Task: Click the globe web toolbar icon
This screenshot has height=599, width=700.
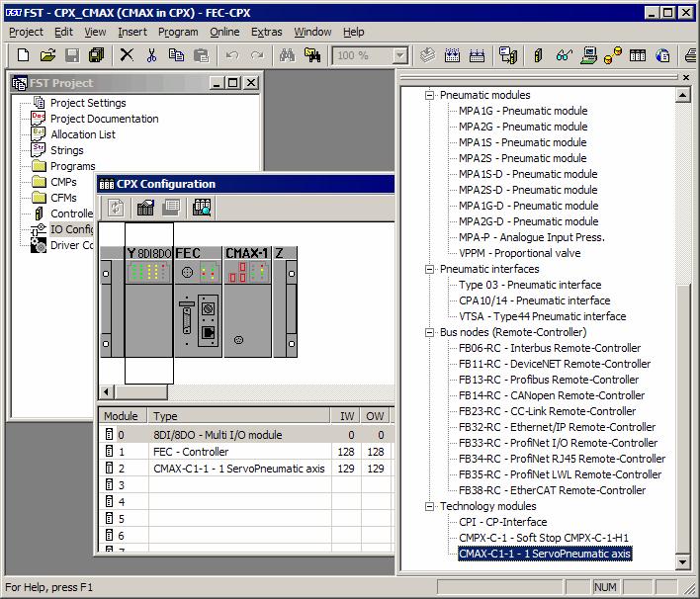Action: [662, 55]
